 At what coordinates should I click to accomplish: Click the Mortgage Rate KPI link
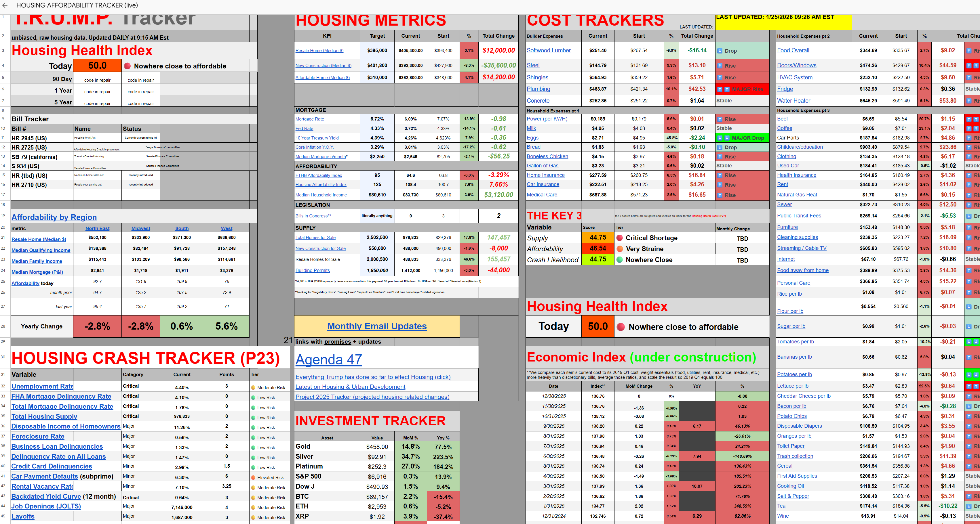310,119
